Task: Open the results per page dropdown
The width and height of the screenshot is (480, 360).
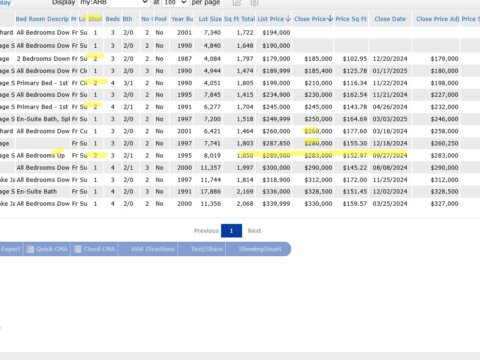Action: 175,3
